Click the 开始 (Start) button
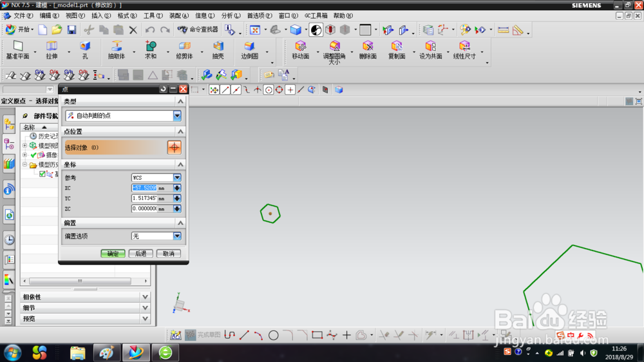Image resolution: width=644 pixels, height=362 pixels. tap(19, 30)
